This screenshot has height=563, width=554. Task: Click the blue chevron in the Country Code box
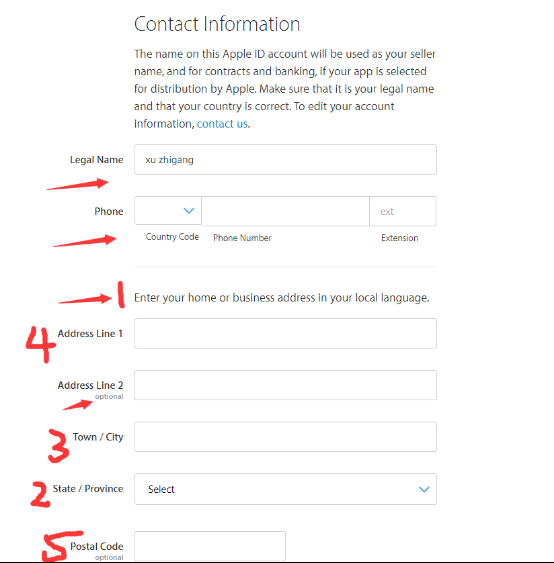[189, 211]
